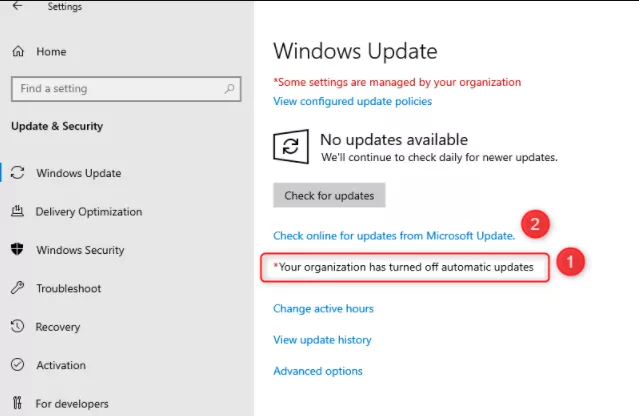Click the Delivery Optimization icon

[17, 211]
